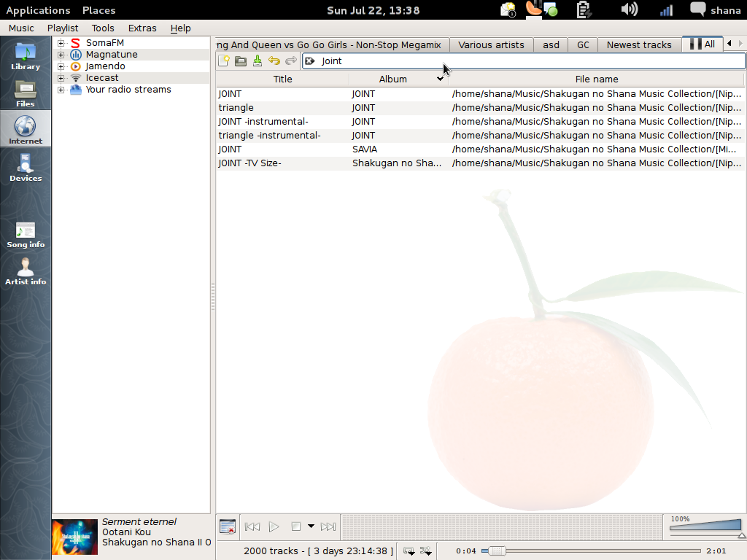
Task: Switch to the GC playlist tab
Action: click(x=583, y=44)
